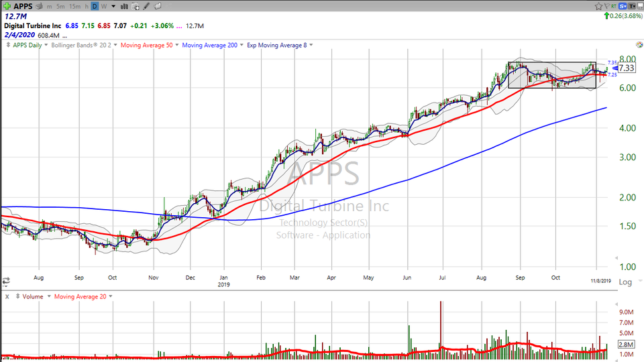Image resolution: width=644 pixels, height=362 pixels.
Task: Click the 608.4M value
Action: point(48,36)
